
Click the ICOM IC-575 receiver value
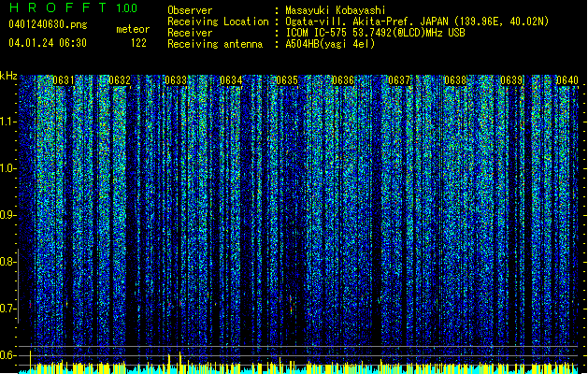tap(375, 33)
